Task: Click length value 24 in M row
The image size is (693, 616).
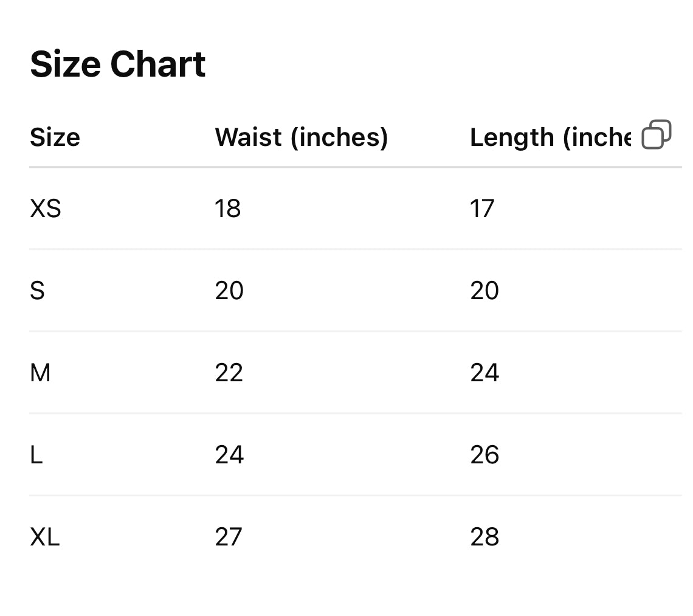Action: click(485, 373)
